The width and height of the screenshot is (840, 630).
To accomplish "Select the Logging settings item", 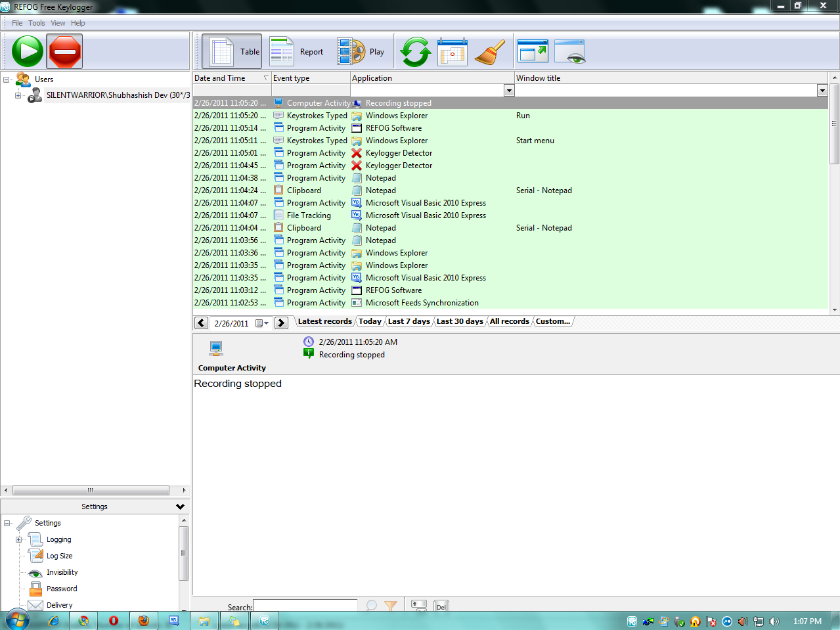I will (58, 539).
